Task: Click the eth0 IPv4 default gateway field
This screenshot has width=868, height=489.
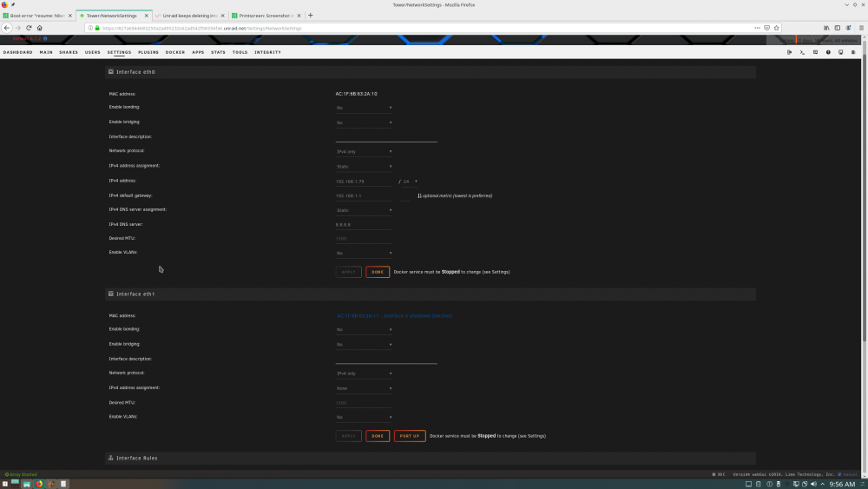Action: pyautogui.click(x=364, y=195)
